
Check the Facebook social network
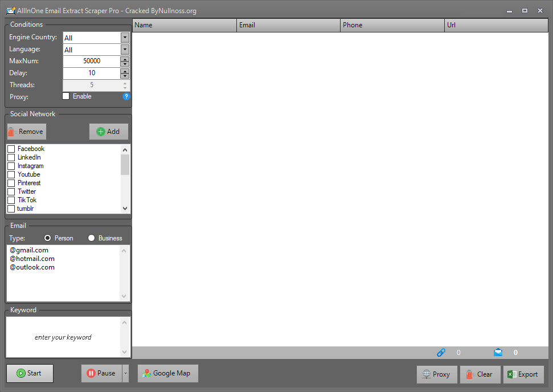(x=11, y=149)
